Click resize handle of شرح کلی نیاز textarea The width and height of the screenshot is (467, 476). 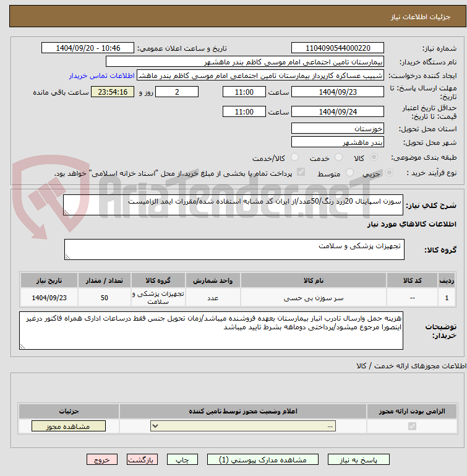pos(66,212)
